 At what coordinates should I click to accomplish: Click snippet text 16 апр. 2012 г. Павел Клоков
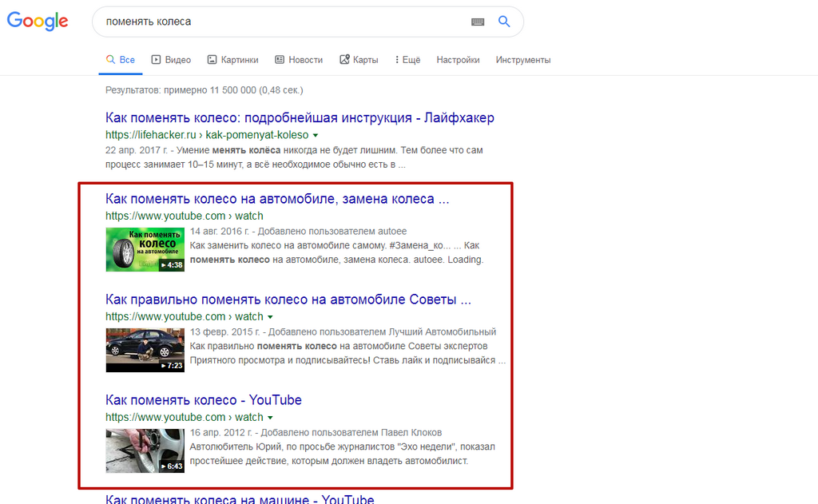tap(316, 433)
